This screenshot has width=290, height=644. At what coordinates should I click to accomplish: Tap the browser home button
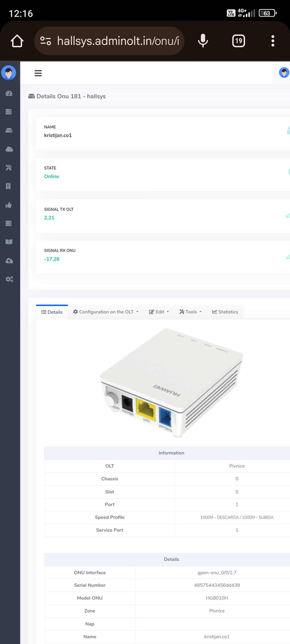click(x=17, y=41)
